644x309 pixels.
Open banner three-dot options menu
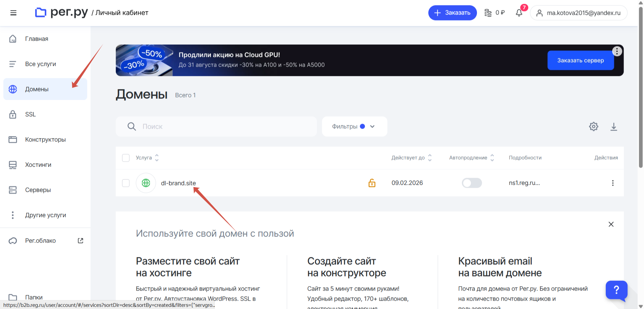pyautogui.click(x=617, y=51)
